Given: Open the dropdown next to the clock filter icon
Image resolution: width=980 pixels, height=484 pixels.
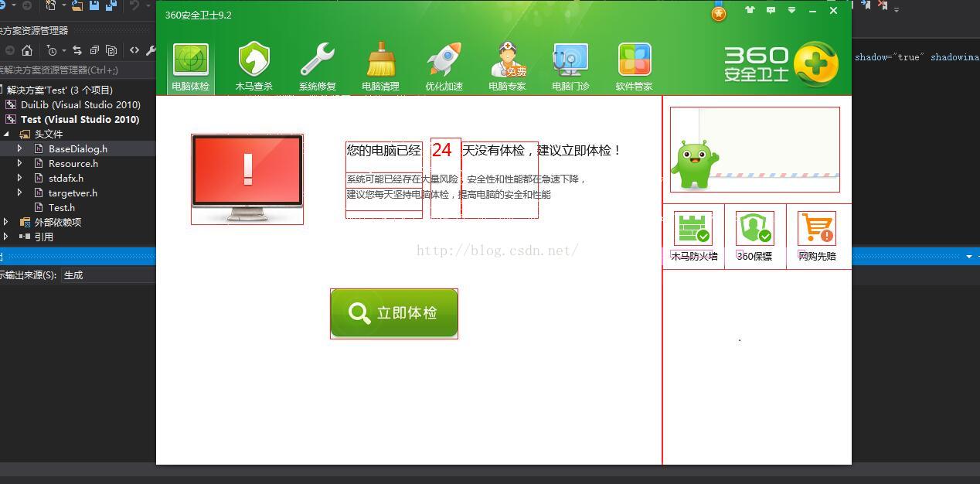Looking at the screenshot, I should pyautogui.click(x=64, y=51).
